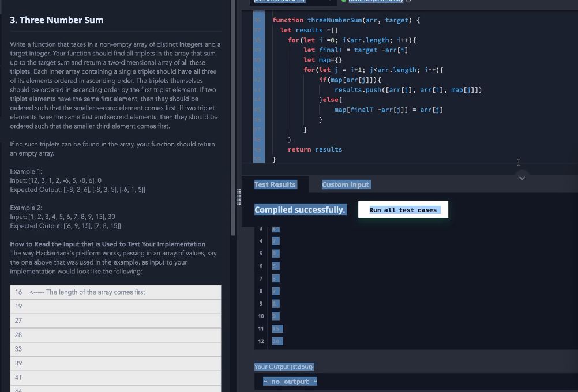The height and width of the screenshot is (392, 578).
Task: Click the 'Compiled successfully.' message
Action: tap(300, 210)
